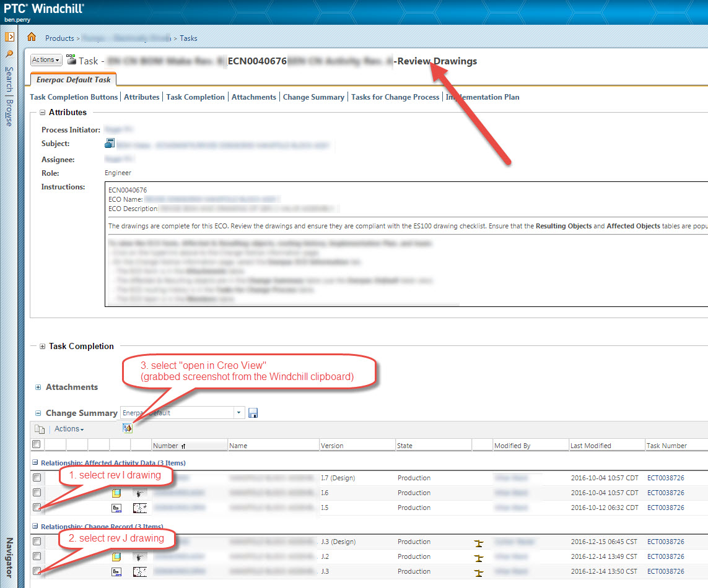Screen dimensions: 708x588
Task: Open the Browse tab in the side panel
Action: coord(9,113)
